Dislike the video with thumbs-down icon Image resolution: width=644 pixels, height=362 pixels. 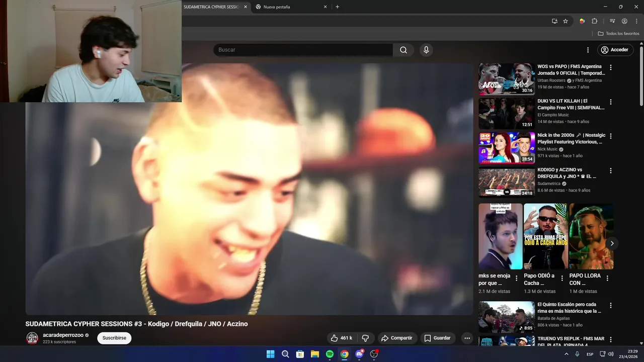[366, 338]
